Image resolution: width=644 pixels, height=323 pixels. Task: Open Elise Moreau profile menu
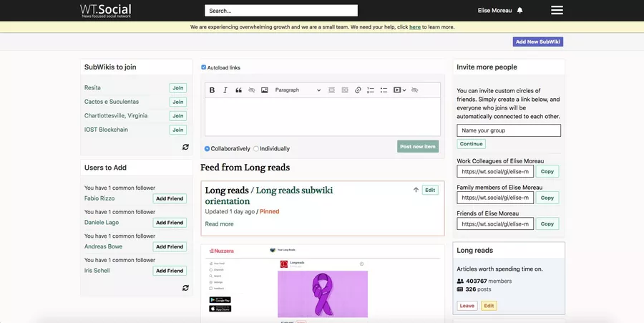[495, 10]
